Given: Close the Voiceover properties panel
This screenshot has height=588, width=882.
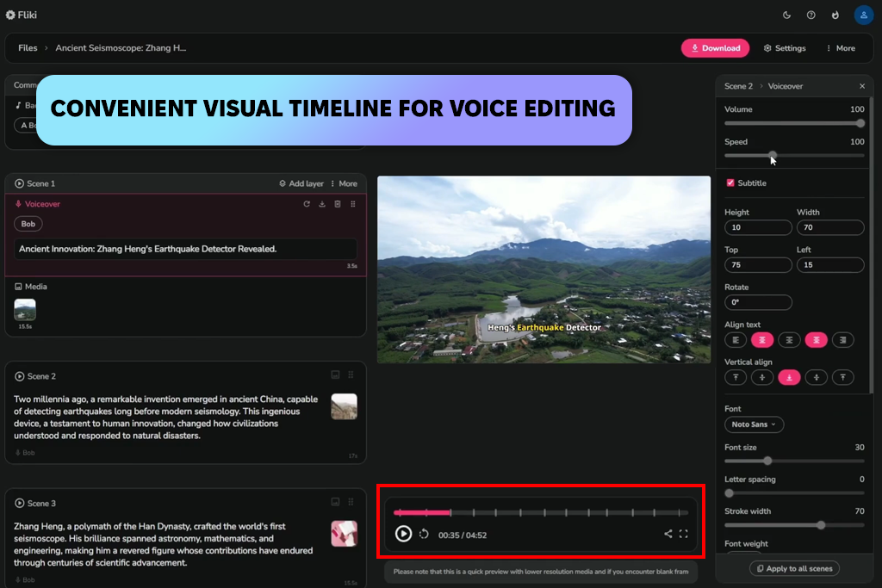Looking at the screenshot, I should click(x=862, y=86).
